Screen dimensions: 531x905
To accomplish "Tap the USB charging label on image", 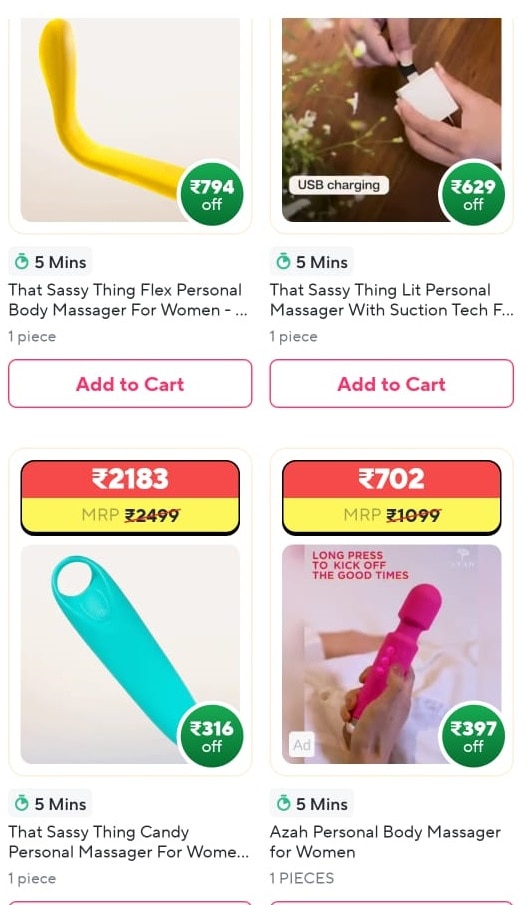I will (339, 185).
